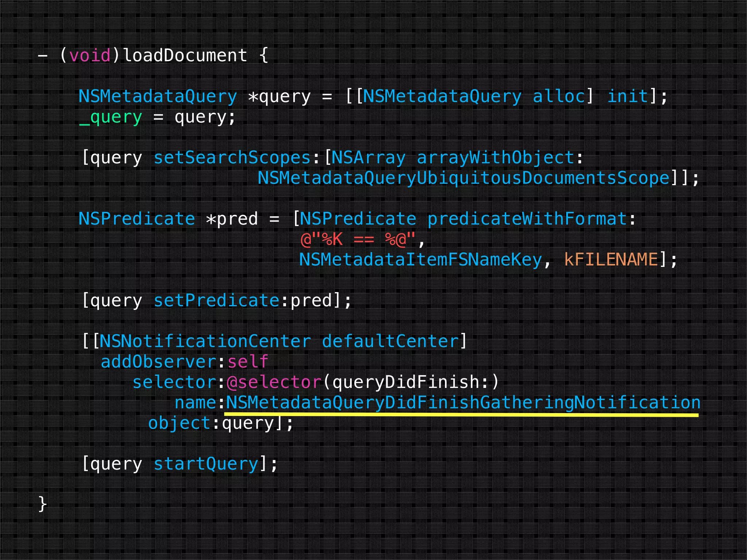Click the "addObserver" parameter label
The height and width of the screenshot is (560, 747).
tap(159, 362)
